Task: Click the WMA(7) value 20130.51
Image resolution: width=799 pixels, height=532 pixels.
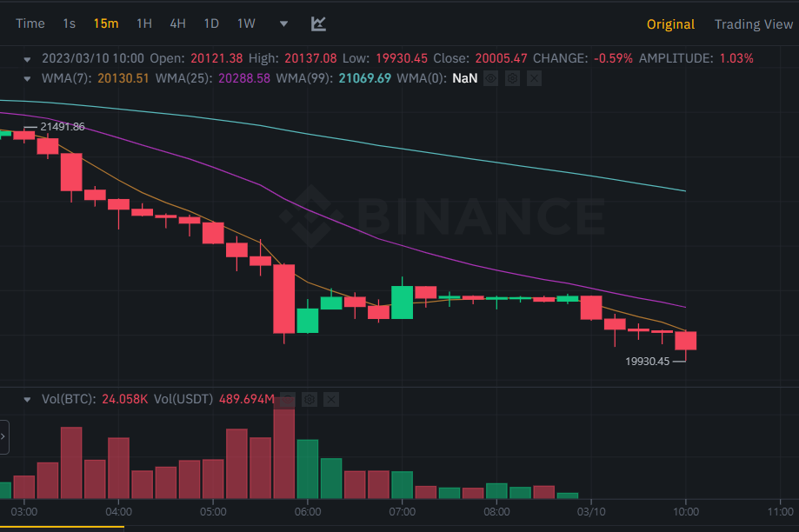Action: [123, 78]
